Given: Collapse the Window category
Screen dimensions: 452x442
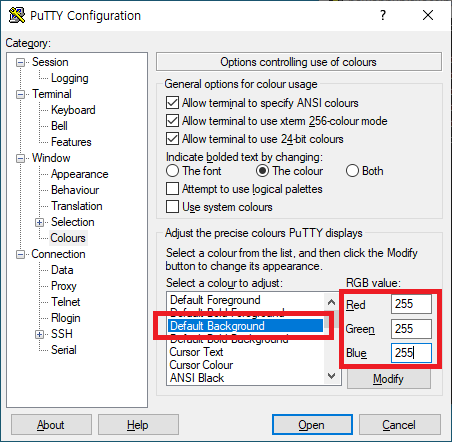Looking at the screenshot, I should tap(20, 158).
